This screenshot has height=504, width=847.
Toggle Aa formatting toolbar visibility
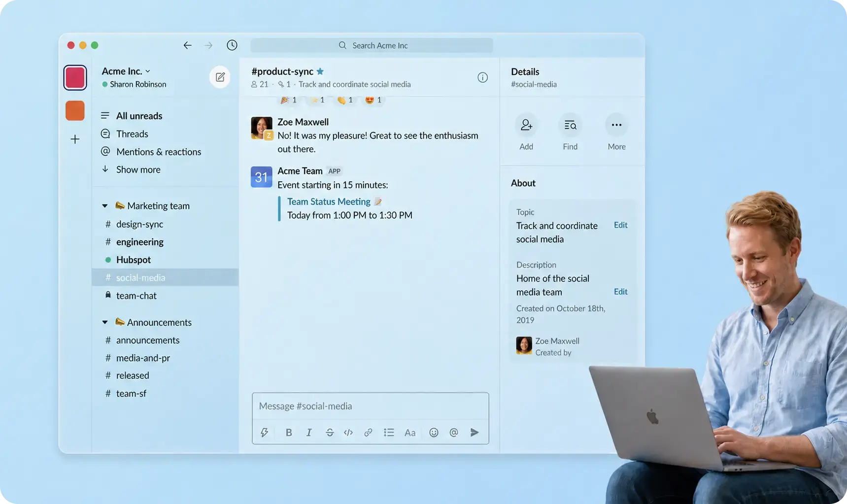click(x=410, y=433)
